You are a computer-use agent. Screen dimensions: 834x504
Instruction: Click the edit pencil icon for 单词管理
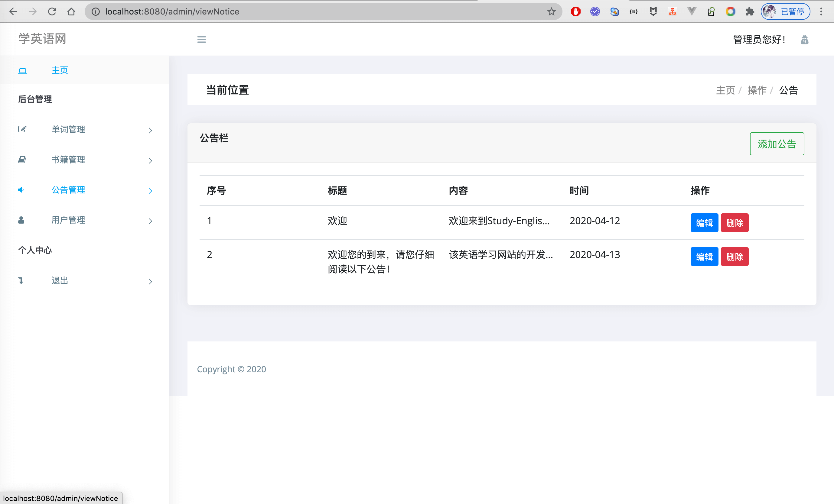tap(22, 129)
